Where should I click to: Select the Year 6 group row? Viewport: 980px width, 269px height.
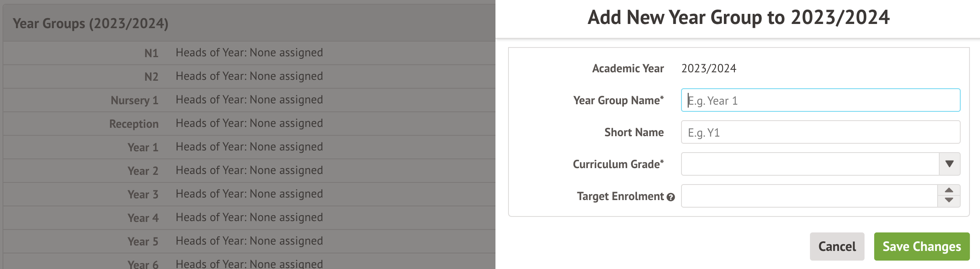(249, 263)
